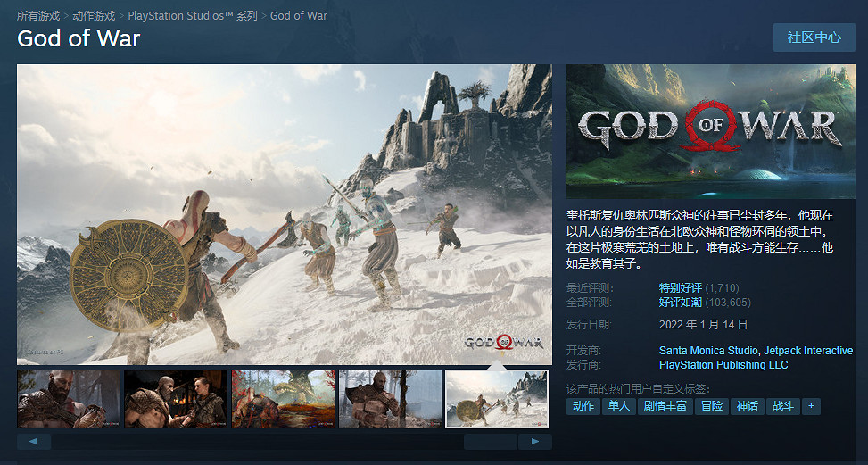Select the 剧情丰富 tag
868x465 pixels.
click(665, 406)
